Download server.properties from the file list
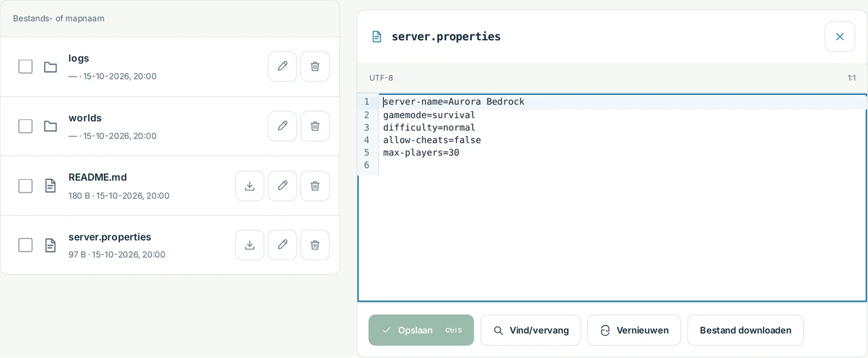 click(250, 245)
